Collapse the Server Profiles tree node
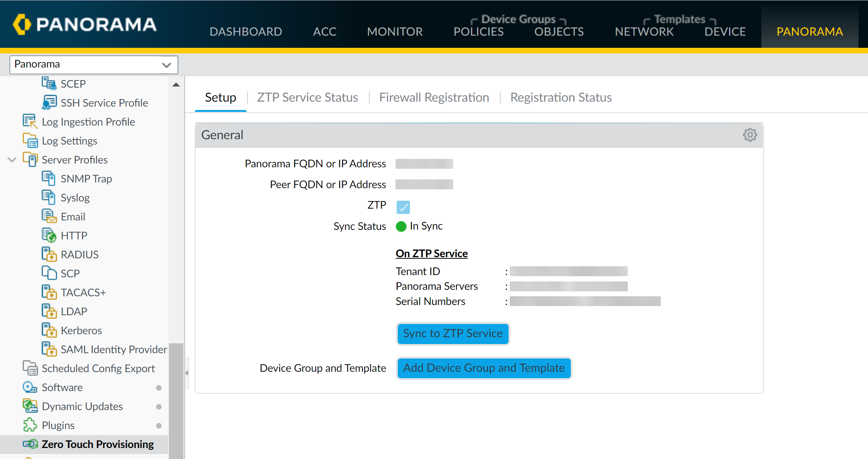The image size is (868, 459). (12, 160)
